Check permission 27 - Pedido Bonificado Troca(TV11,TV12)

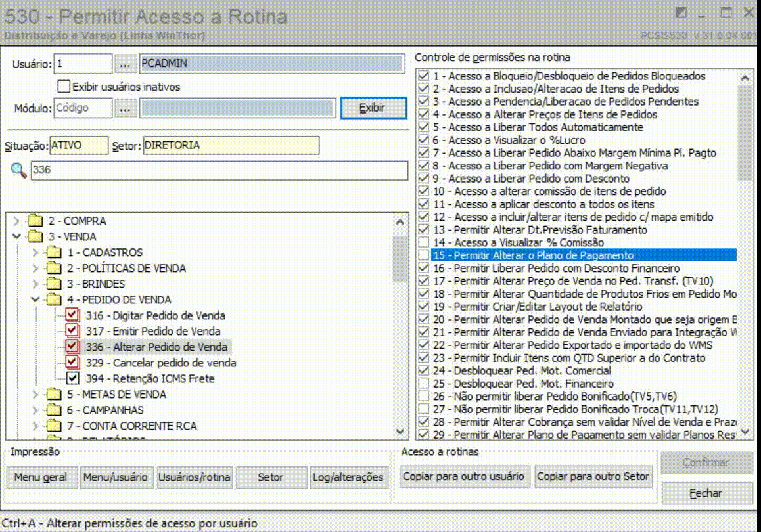[424, 409]
